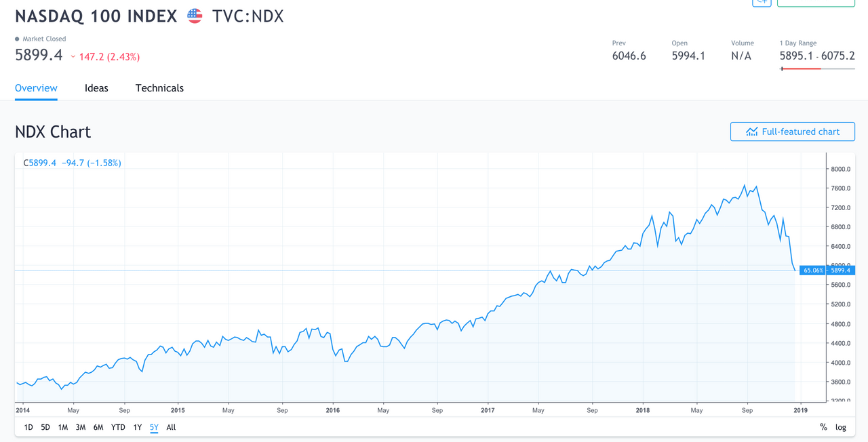Screen dimensions: 868x442
Task: Click the current price 5899.4
Action: pyautogui.click(x=39, y=56)
